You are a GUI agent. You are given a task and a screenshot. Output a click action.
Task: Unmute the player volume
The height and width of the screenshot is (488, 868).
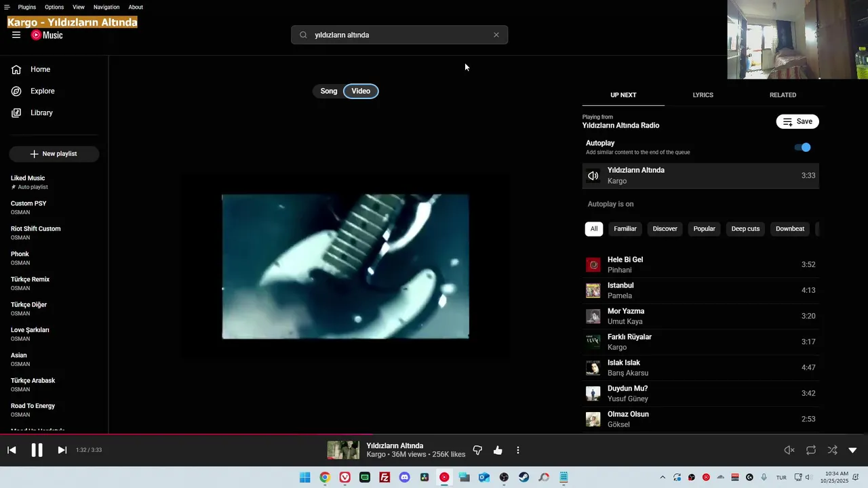(x=789, y=450)
